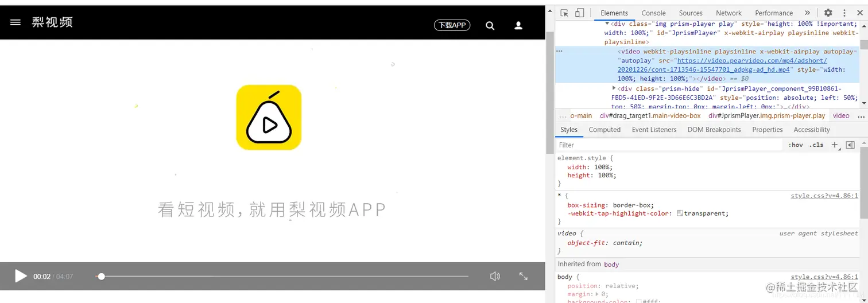The height and width of the screenshot is (303, 868).
Task: Close the DevTools panel
Action: 860,13
